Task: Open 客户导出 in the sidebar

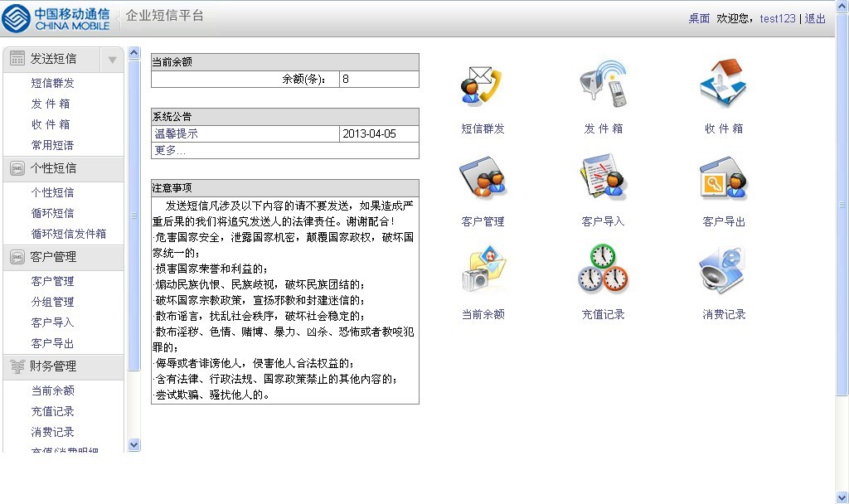Action: (52, 343)
